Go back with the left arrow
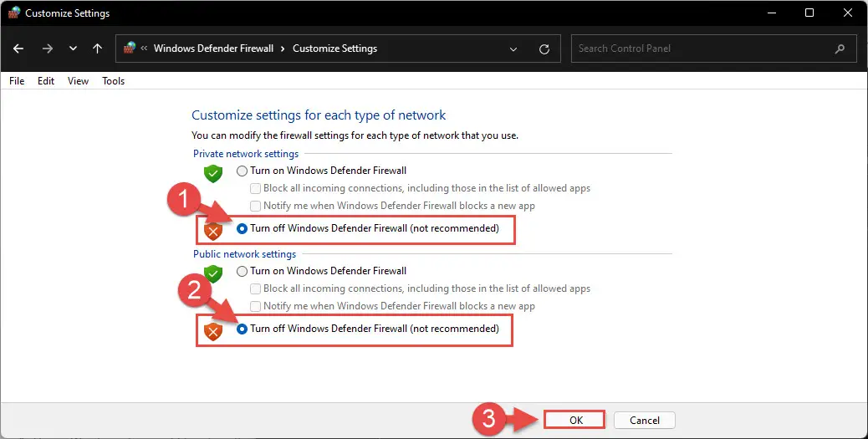 click(18, 48)
